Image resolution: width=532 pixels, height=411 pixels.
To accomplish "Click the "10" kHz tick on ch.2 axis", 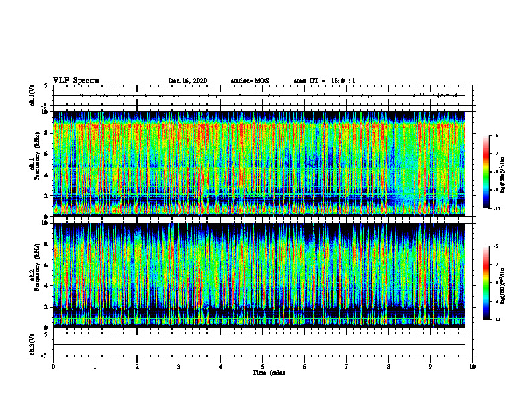I will [46, 223].
